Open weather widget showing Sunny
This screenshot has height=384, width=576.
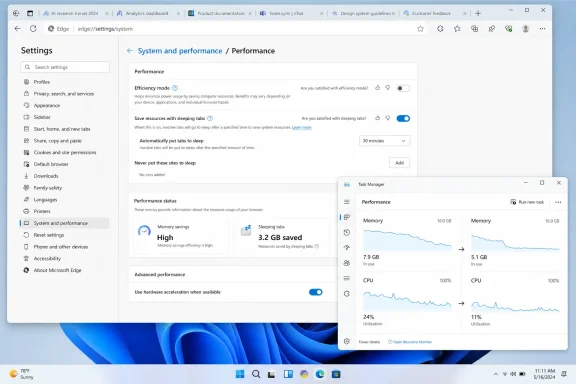pyautogui.click(x=21, y=374)
